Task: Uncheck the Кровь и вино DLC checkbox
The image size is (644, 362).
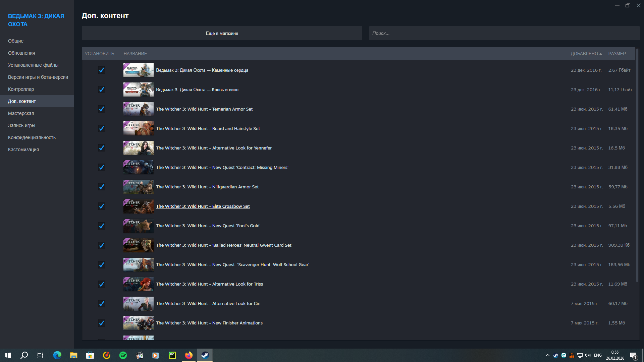Action: click(x=101, y=90)
